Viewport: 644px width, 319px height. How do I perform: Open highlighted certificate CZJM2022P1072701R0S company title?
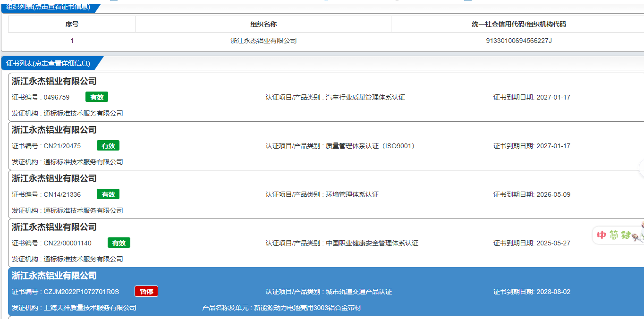tap(54, 276)
